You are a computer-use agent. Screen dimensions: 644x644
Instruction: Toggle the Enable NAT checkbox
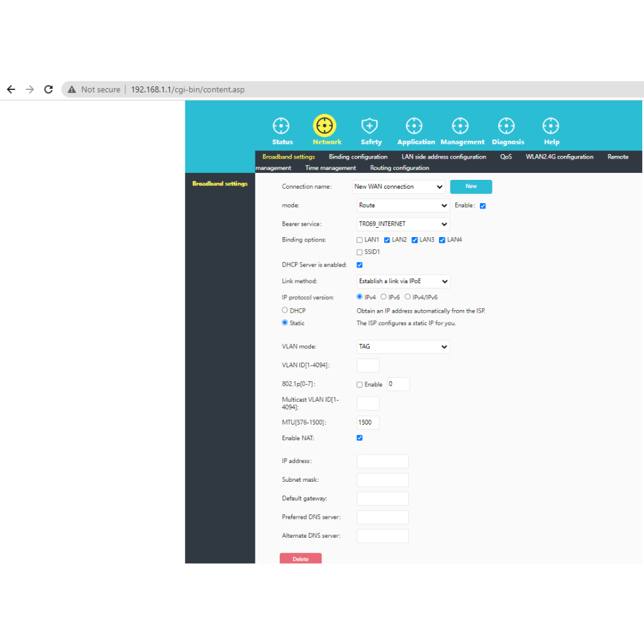359,438
